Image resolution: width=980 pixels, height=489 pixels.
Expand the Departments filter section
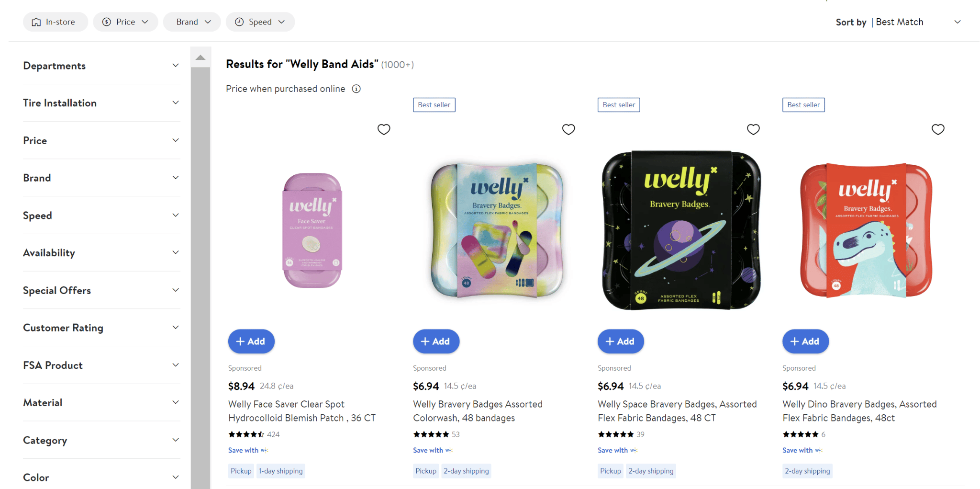[x=101, y=66]
